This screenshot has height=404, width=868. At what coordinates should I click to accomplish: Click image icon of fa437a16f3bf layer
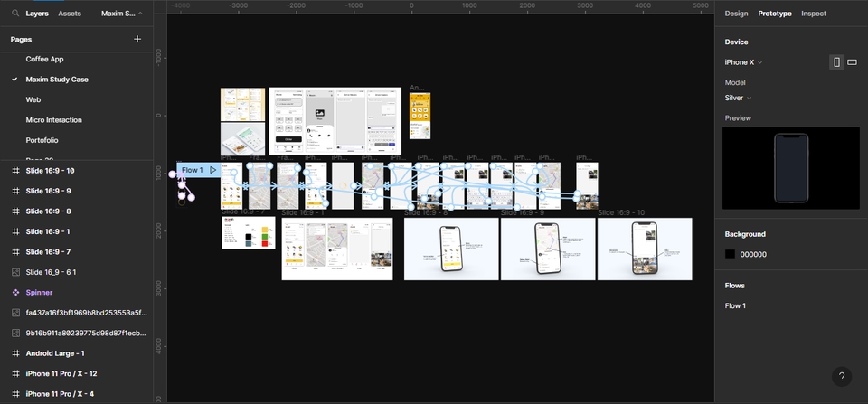click(15, 313)
